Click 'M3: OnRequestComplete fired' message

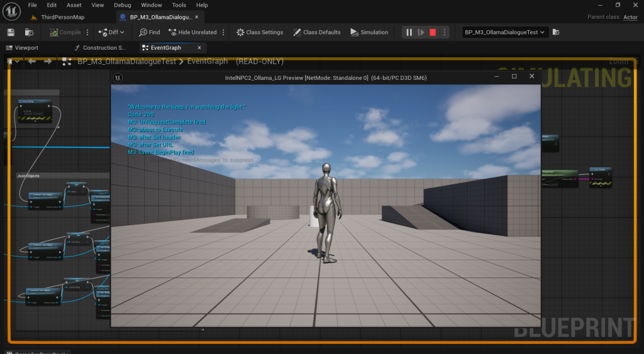167,122
